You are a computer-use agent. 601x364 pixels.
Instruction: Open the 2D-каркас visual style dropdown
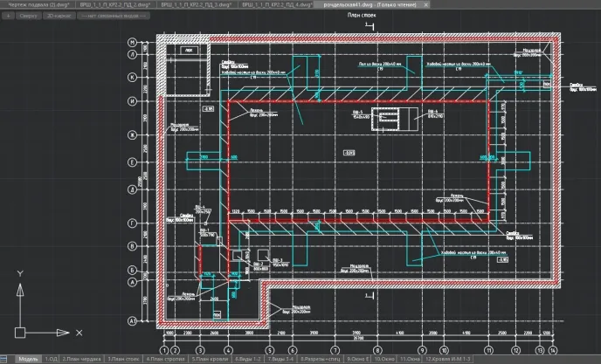coord(59,16)
